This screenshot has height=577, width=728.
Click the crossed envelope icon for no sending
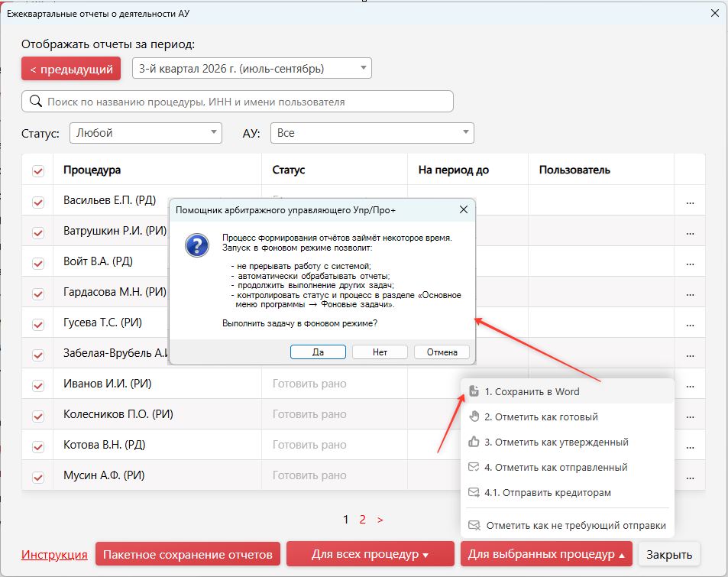click(474, 525)
